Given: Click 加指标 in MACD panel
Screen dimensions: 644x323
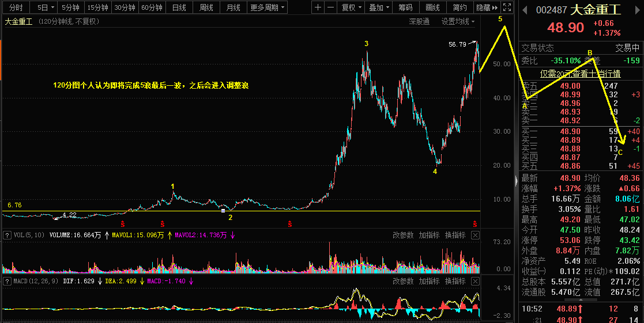Looking at the screenshot, I should [429, 282].
